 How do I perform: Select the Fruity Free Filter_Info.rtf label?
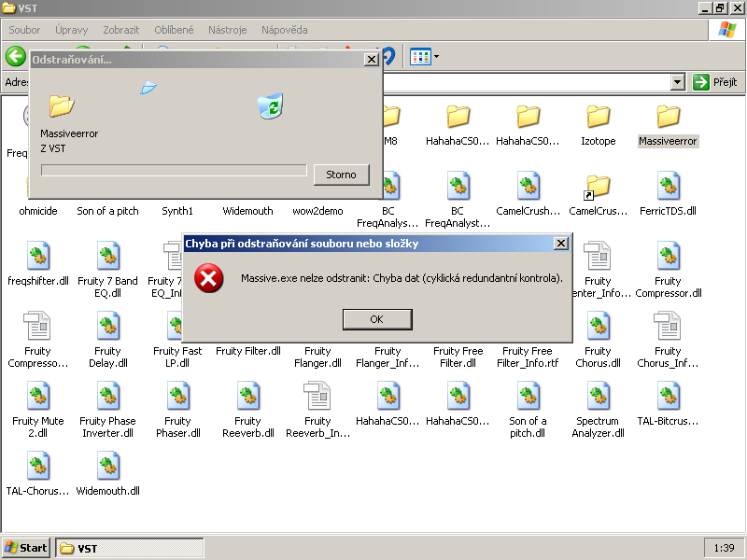point(528,357)
